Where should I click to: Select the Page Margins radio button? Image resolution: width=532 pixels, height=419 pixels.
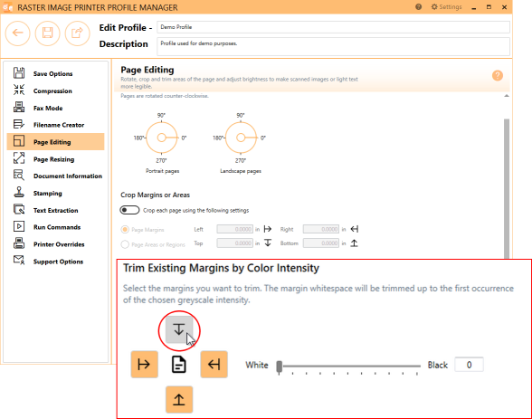pos(125,229)
